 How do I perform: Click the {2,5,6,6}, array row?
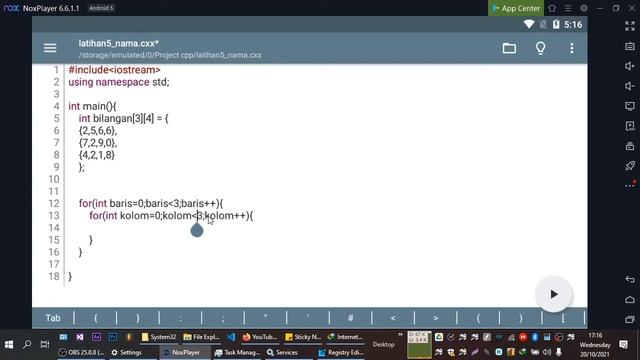(98, 131)
